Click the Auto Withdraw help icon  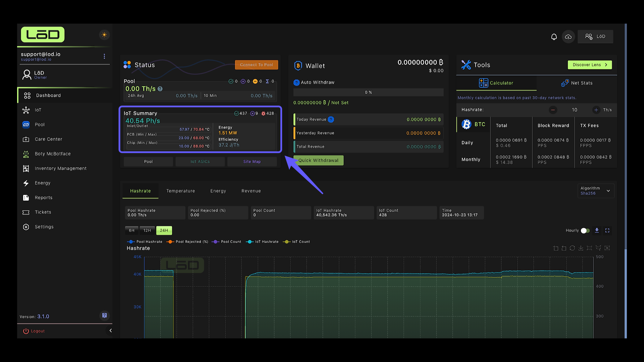click(297, 82)
